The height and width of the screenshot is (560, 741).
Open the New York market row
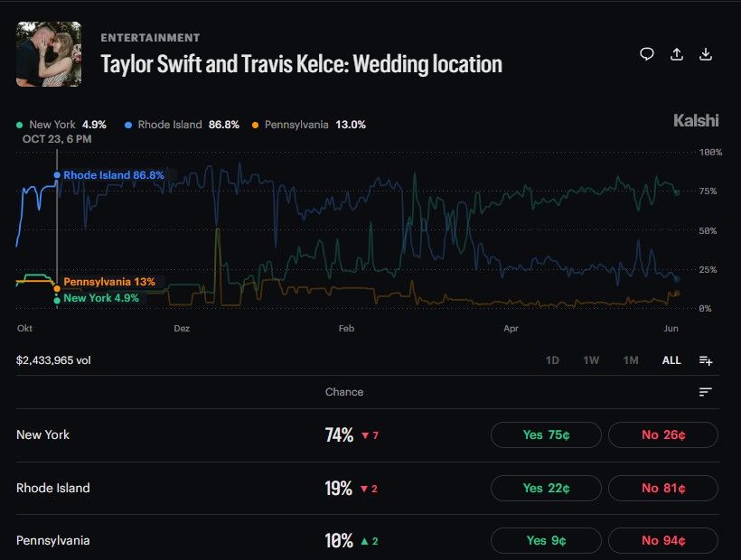click(x=368, y=434)
